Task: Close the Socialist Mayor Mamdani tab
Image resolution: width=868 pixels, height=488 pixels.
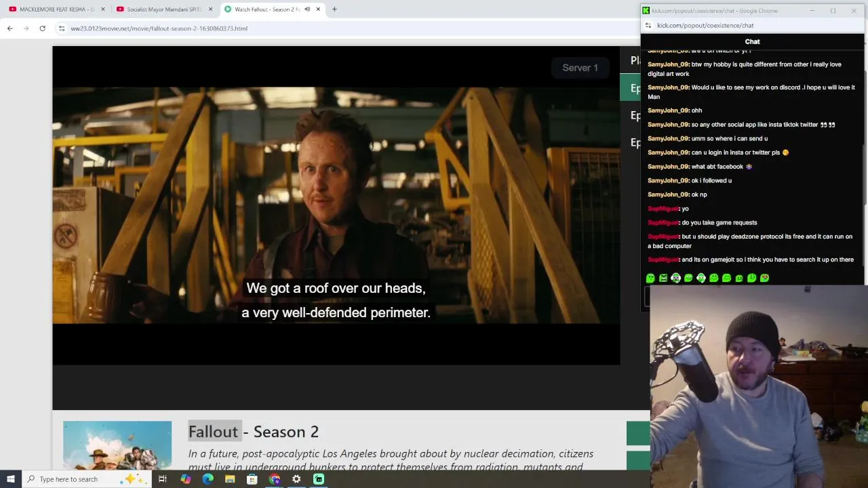Action: pyautogui.click(x=210, y=9)
